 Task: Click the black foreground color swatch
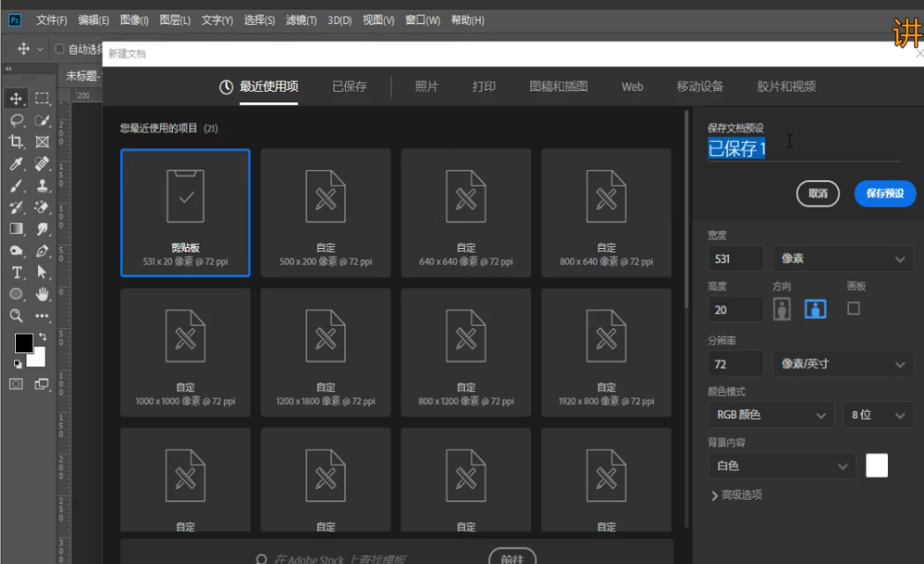tap(24, 343)
